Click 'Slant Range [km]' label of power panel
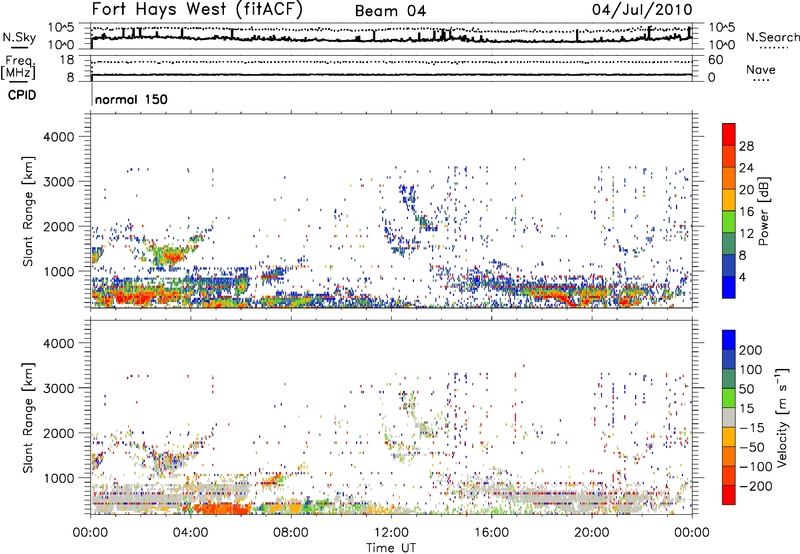This screenshot has width=800, height=554. (28, 211)
